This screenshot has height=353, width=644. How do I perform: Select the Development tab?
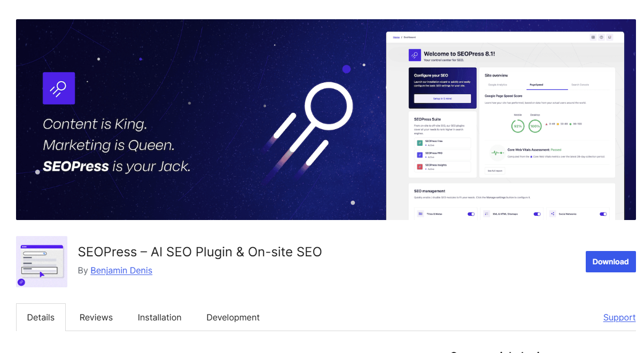pos(233,317)
